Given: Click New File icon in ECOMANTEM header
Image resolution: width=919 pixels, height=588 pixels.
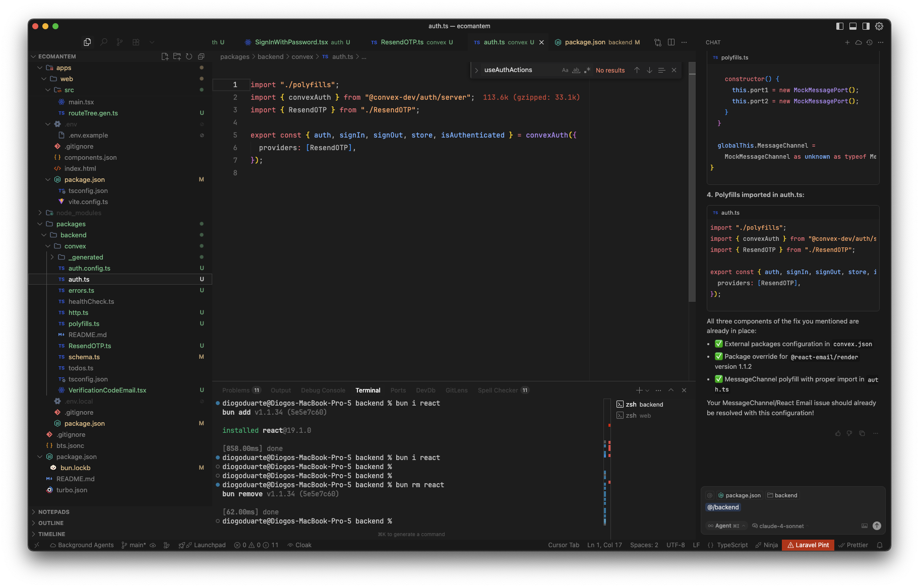Looking at the screenshot, I should click(165, 56).
